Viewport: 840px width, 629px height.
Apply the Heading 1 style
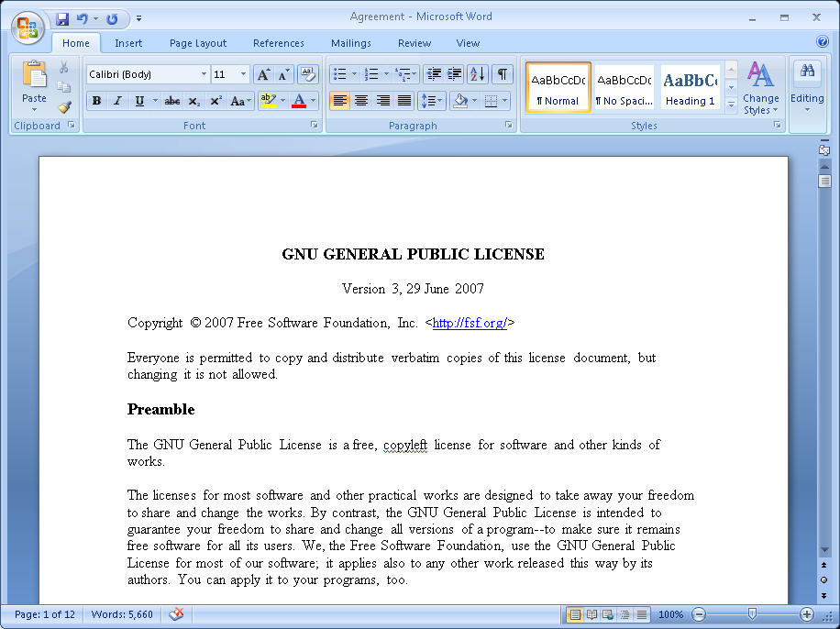point(690,88)
